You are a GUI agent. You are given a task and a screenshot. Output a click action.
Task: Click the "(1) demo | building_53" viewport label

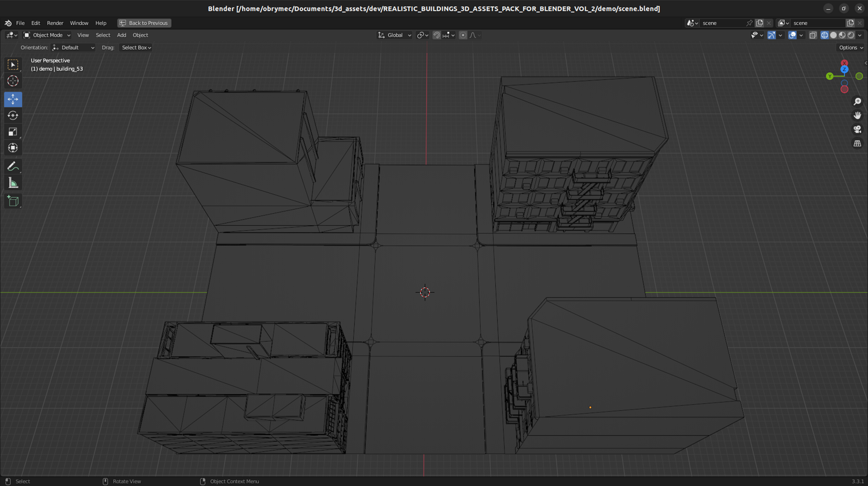pos(57,69)
